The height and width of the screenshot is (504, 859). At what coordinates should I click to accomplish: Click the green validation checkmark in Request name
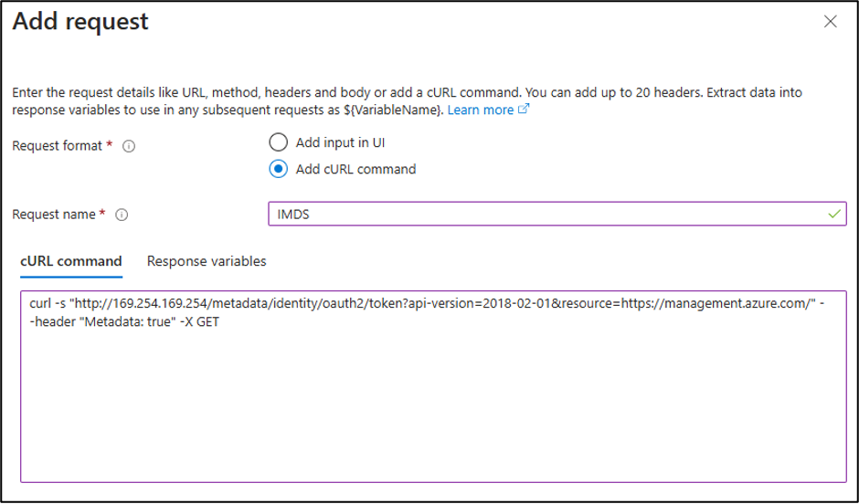click(834, 214)
